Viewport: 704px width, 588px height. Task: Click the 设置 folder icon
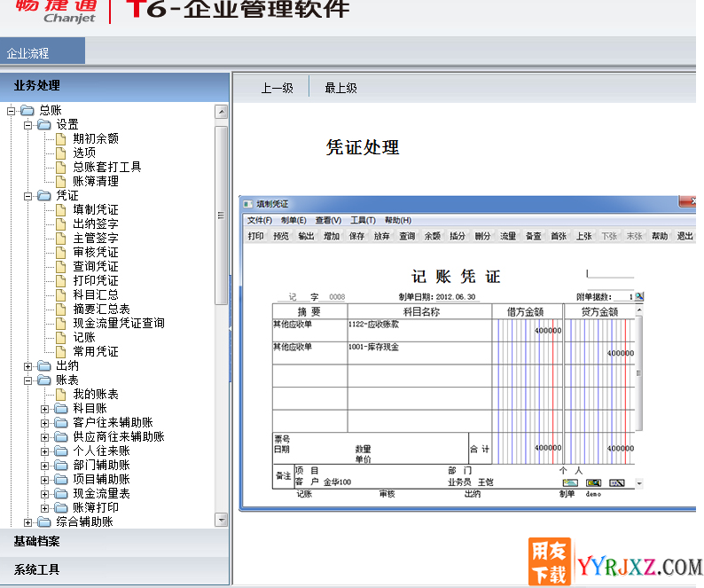point(44,124)
